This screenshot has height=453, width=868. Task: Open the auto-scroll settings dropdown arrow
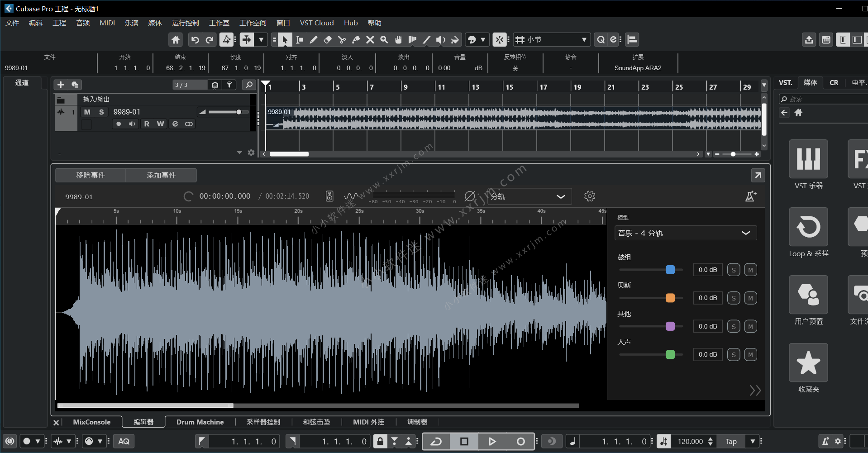[x=261, y=40]
